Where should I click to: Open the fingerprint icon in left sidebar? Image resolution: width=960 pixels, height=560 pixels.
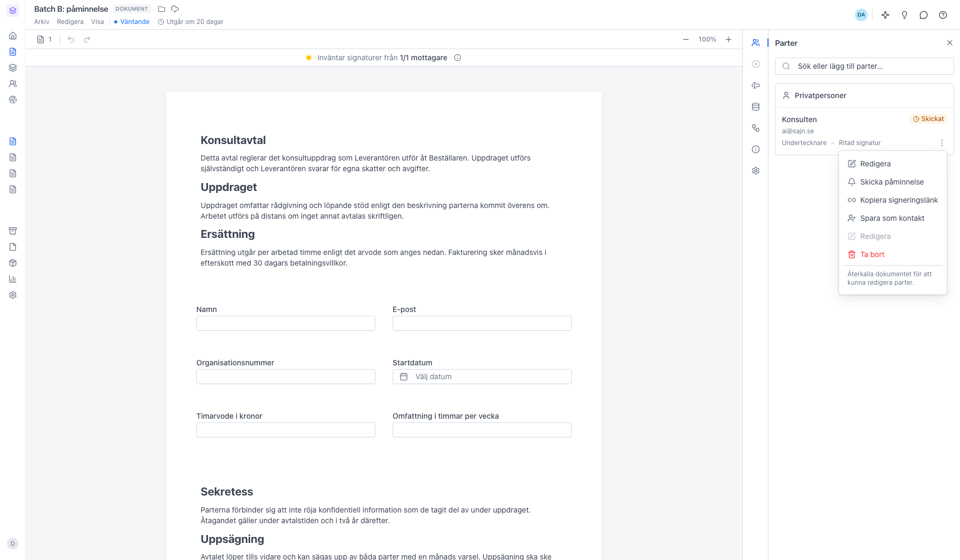(13, 100)
